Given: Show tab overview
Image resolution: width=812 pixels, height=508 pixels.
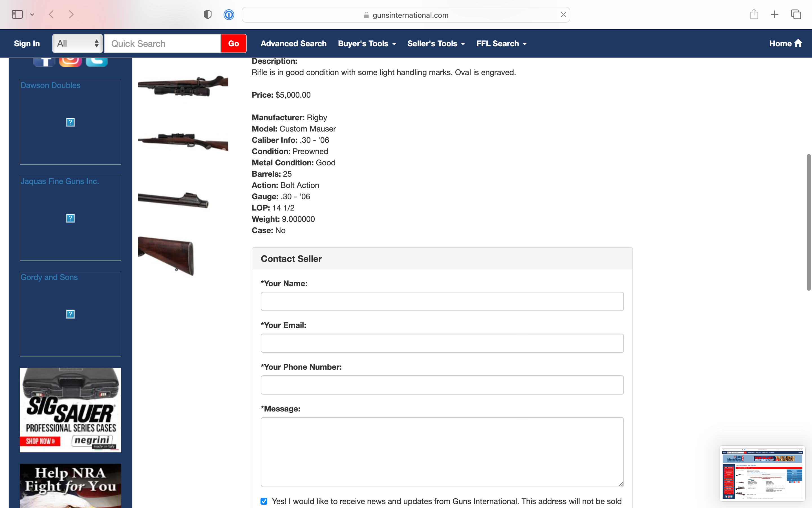Looking at the screenshot, I should tap(796, 14).
